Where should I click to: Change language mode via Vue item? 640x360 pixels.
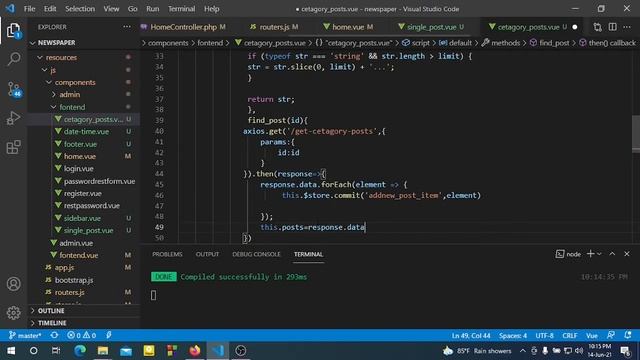(x=592, y=336)
